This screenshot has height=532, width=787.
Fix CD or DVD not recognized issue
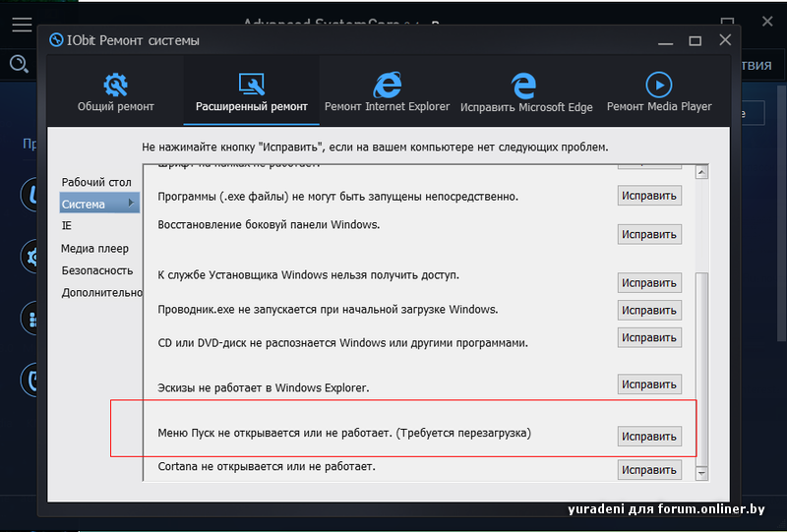[649, 337]
